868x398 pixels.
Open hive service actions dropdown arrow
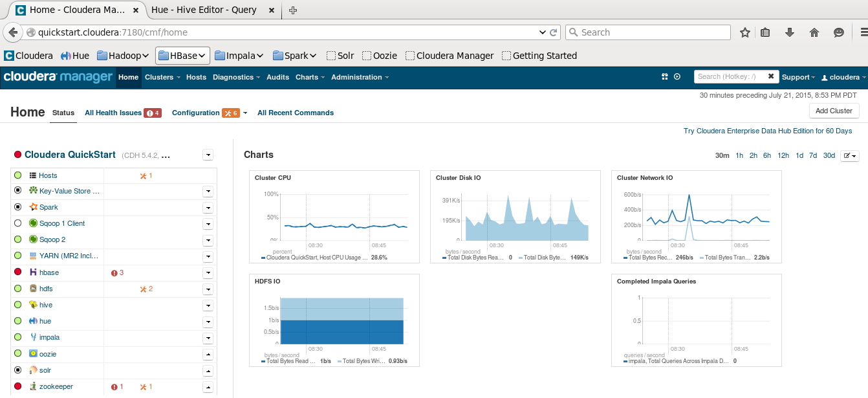208,305
